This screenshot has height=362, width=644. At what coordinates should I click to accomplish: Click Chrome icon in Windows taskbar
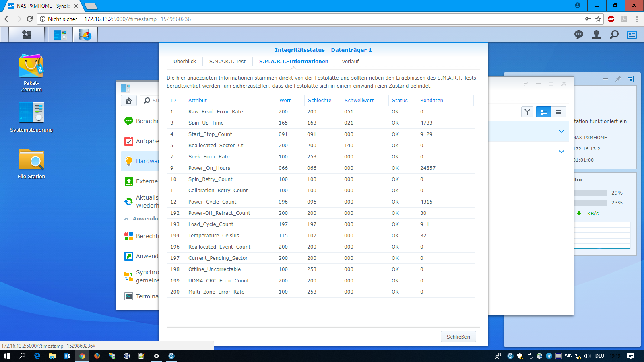point(82,356)
